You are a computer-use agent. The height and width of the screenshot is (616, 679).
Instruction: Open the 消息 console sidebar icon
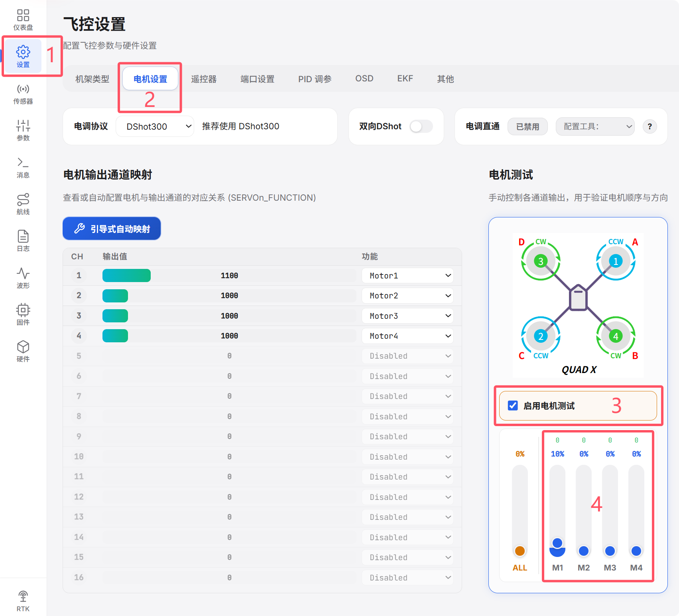(23, 168)
